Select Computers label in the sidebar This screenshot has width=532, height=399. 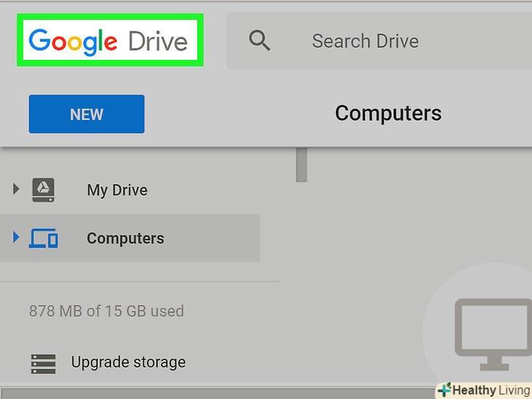(x=125, y=238)
